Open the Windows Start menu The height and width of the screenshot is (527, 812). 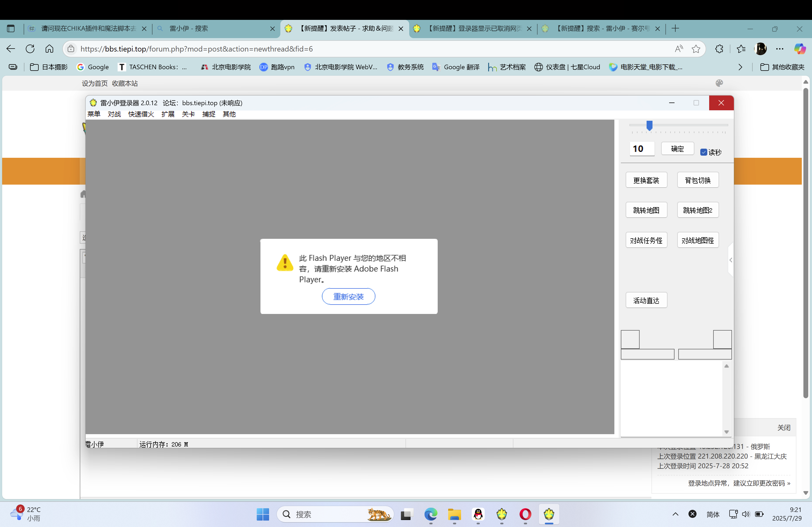263,514
